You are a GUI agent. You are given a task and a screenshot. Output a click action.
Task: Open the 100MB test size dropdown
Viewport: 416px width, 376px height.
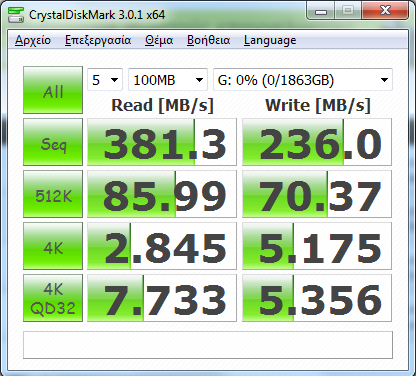click(x=168, y=80)
